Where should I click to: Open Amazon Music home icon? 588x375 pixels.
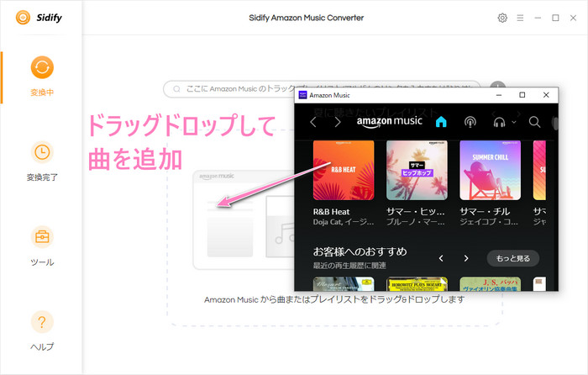point(441,122)
